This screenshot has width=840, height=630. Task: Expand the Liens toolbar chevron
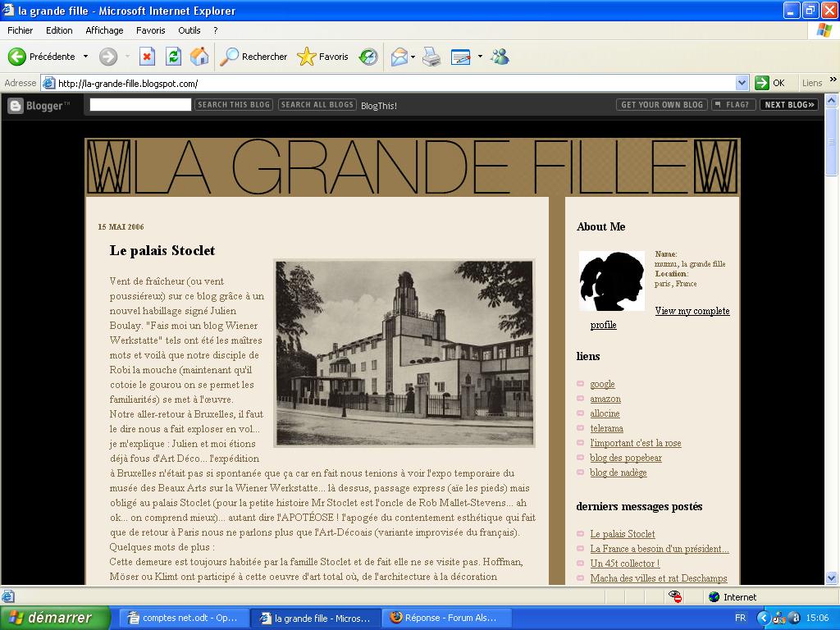point(833,80)
